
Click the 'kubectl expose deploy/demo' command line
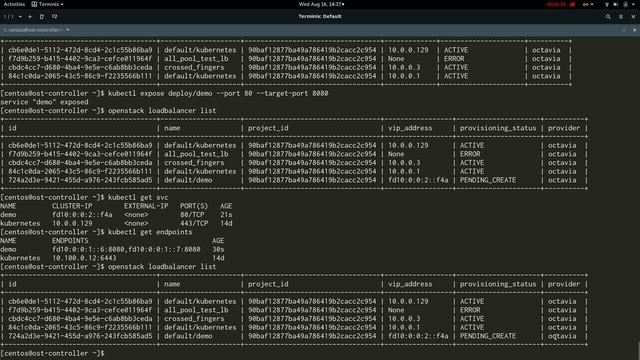tap(164, 93)
